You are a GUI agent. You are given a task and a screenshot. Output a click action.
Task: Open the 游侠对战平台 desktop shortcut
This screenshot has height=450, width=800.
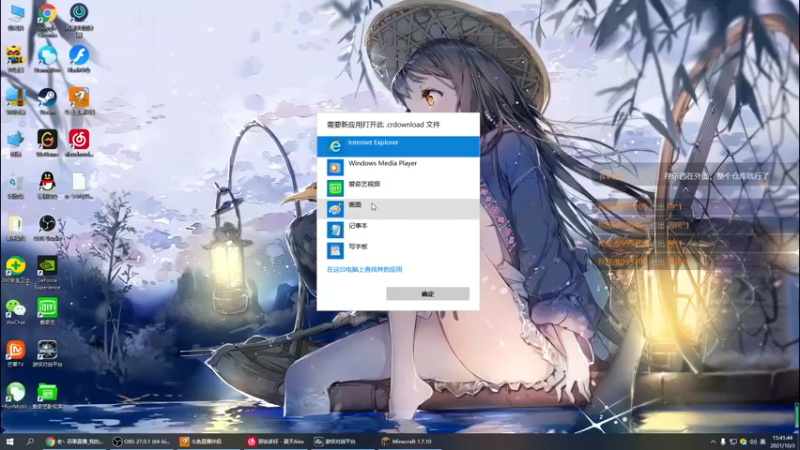47,353
